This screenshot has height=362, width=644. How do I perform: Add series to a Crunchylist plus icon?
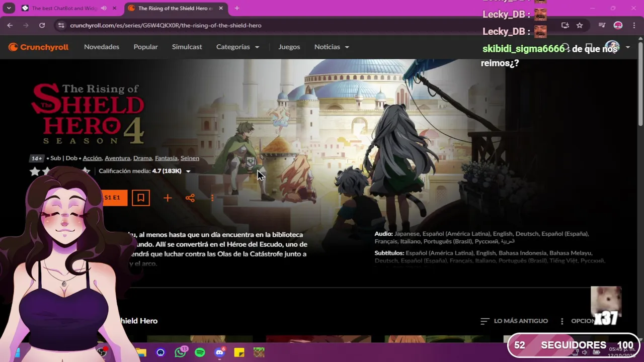(x=168, y=198)
